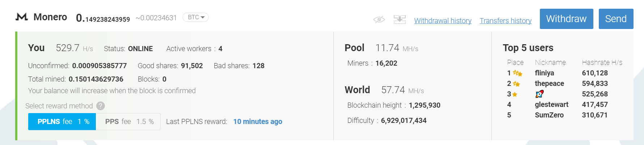The width and height of the screenshot is (644, 145).
Task: Click the Monero logo icon
Action: click(22, 17)
